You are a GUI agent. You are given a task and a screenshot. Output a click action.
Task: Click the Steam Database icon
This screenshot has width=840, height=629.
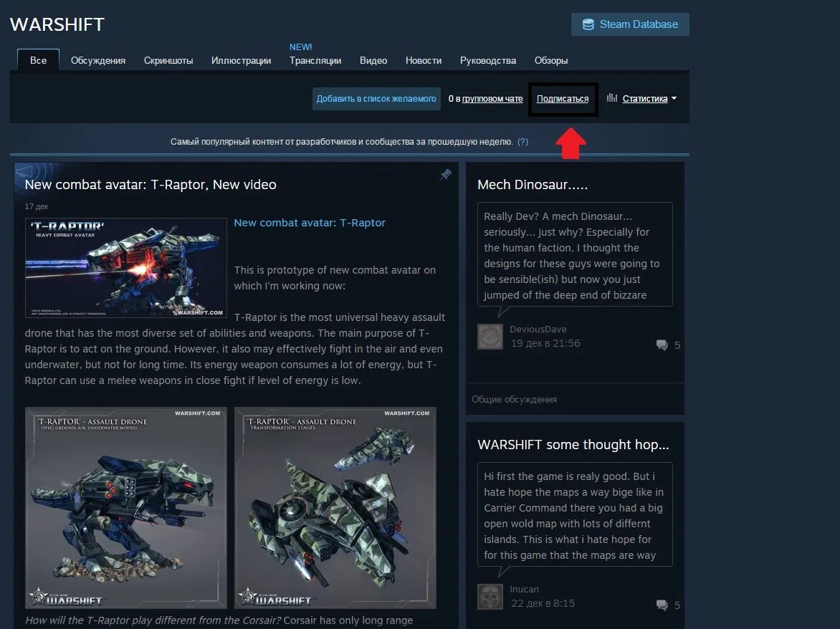pos(588,24)
